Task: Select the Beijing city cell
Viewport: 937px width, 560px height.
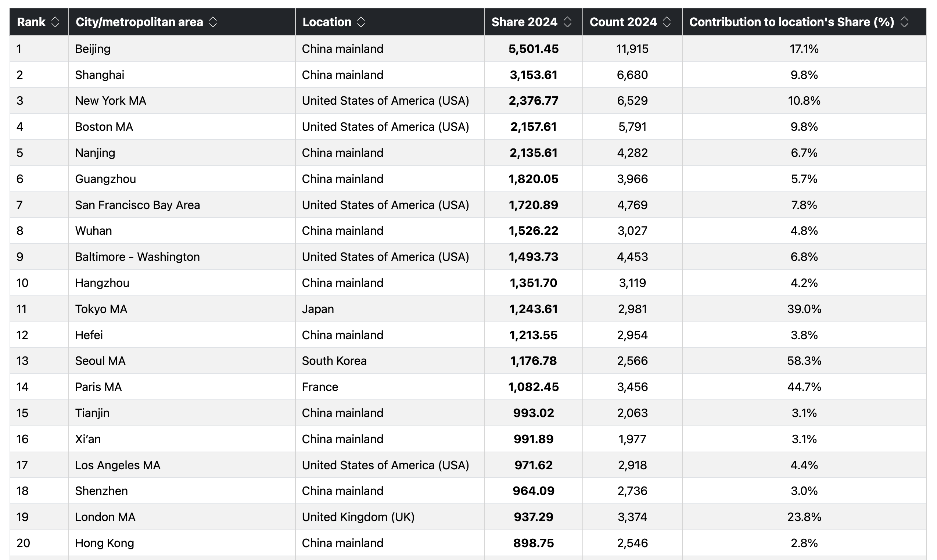Action: click(x=93, y=49)
